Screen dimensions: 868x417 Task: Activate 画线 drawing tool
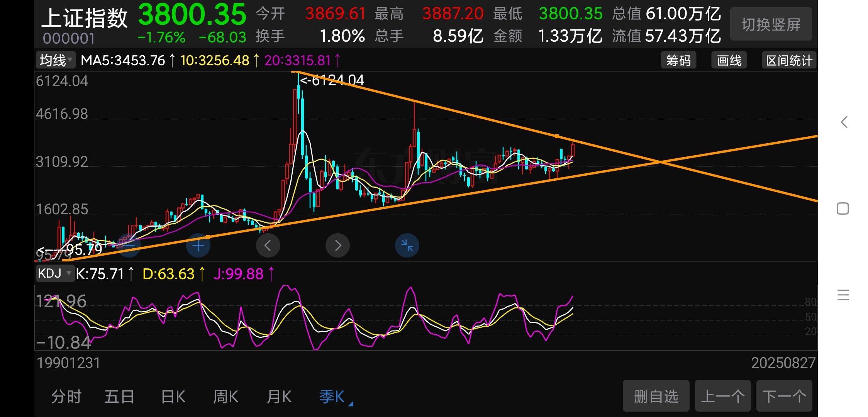coord(729,60)
